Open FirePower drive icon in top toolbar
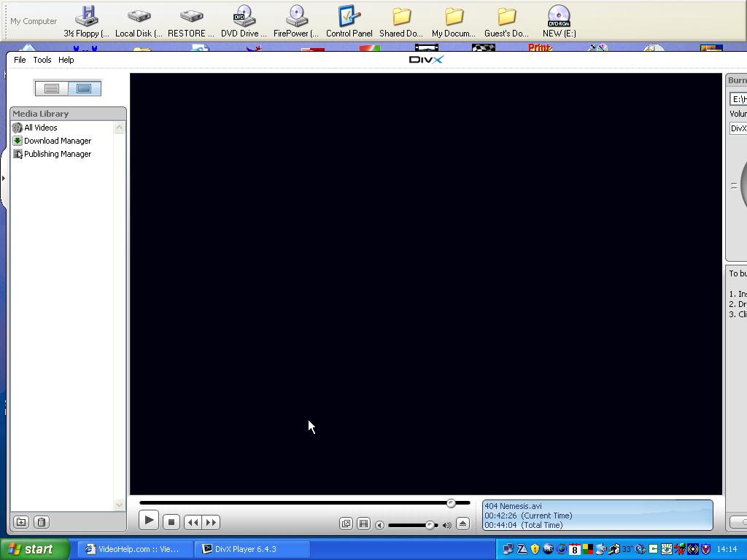 coord(296,21)
